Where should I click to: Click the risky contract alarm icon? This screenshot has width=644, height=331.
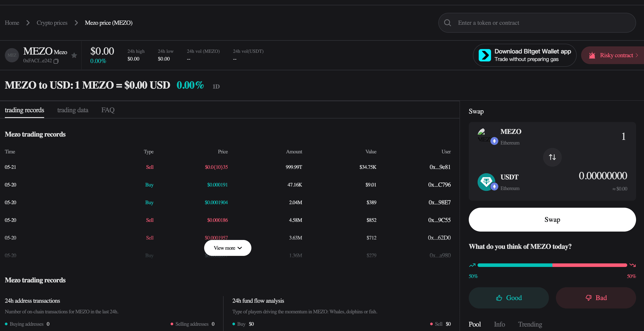pyautogui.click(x=592, y=55)
